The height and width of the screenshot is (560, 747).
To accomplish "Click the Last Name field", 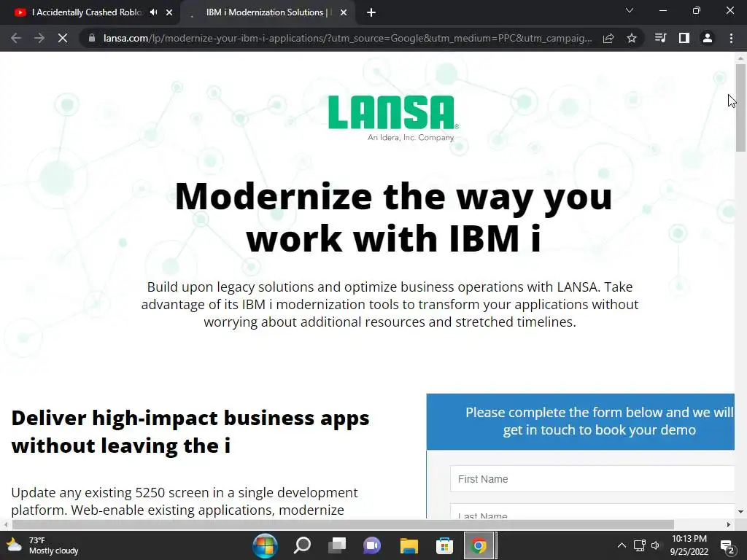I will (x=592, y=511).
